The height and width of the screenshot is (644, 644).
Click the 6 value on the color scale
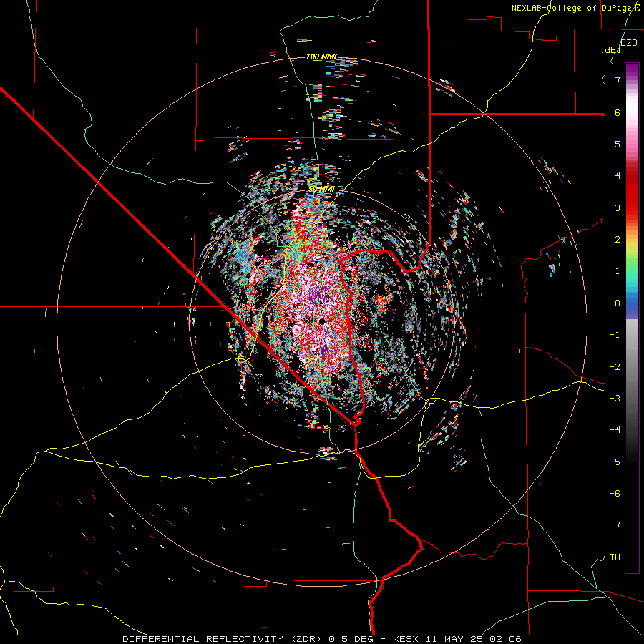click(618, 112)
